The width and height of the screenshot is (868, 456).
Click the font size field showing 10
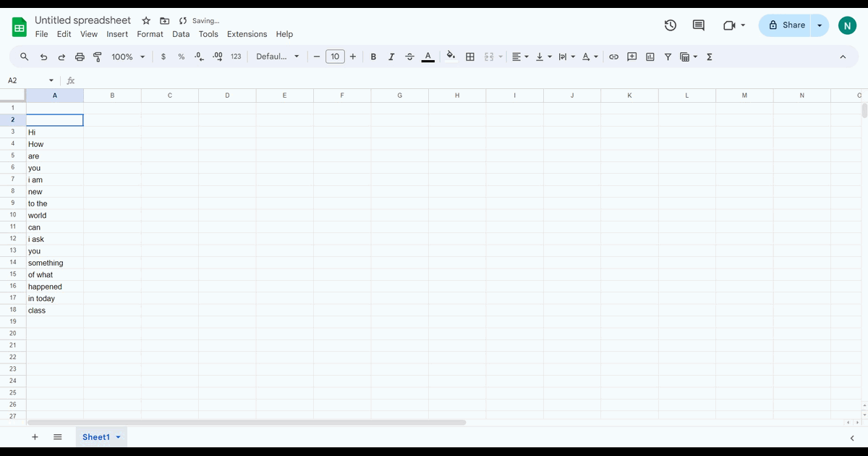click(335, 56)
